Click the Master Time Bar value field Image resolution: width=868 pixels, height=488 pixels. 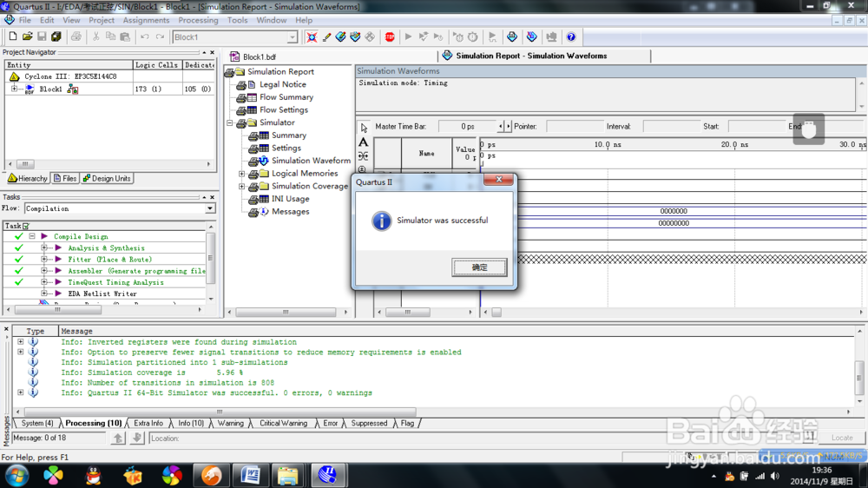pyautogui.click(x=468, y=126)
